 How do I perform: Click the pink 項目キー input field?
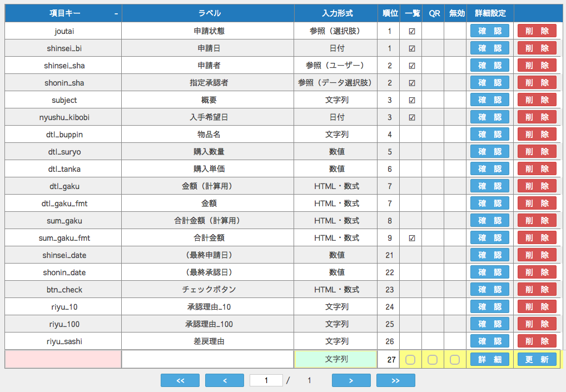point(63,359)
